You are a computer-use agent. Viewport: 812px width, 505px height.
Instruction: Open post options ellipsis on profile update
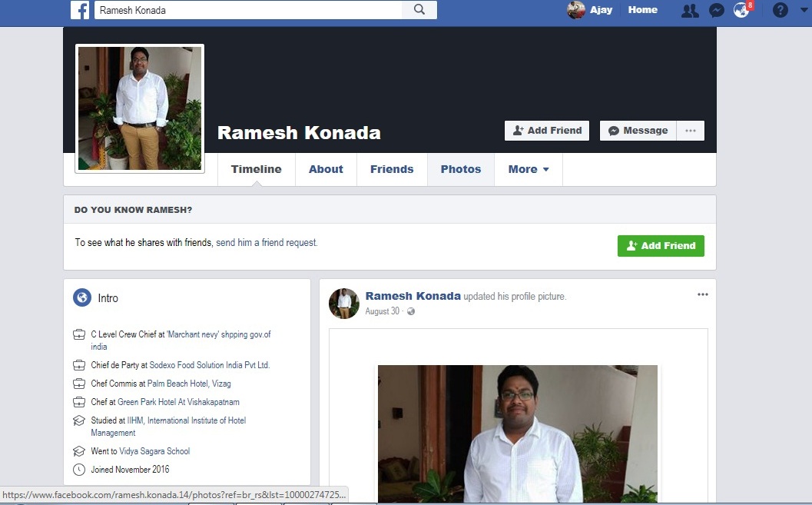(702, 294)
